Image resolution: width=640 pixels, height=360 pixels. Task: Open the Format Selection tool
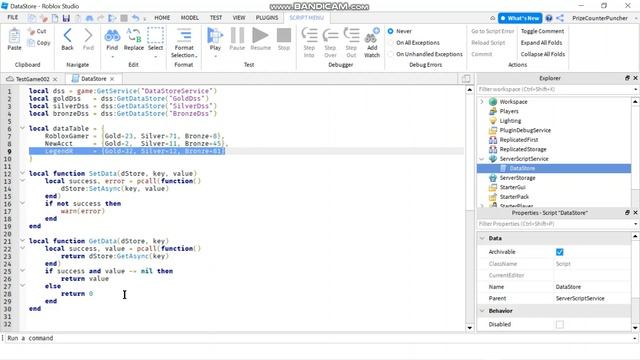184,36
